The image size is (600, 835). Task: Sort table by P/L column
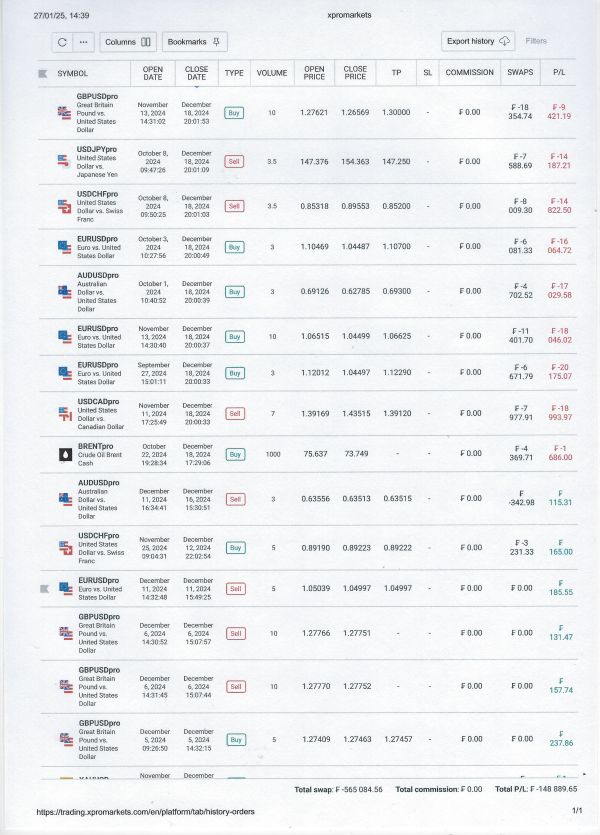559,72
